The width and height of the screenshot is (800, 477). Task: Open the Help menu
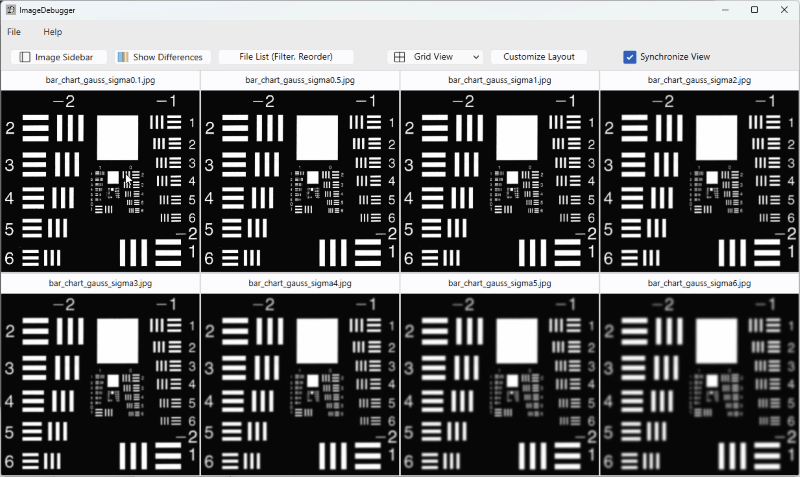coord(52,32)
